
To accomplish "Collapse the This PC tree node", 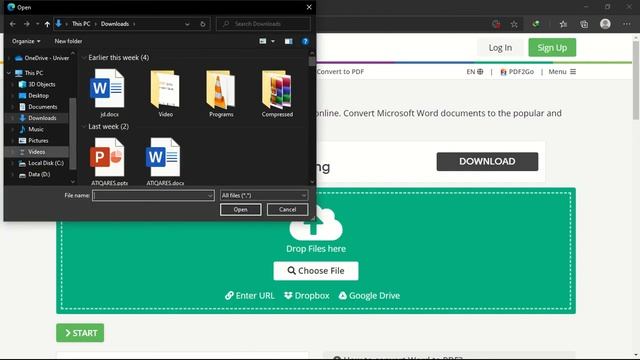I will pyautogui.click(x=9, y=73).
